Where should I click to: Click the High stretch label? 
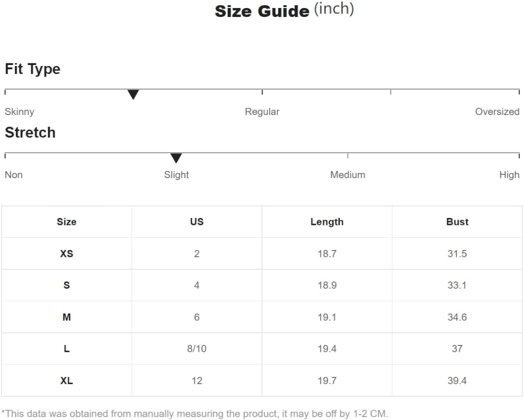(509, 174)
